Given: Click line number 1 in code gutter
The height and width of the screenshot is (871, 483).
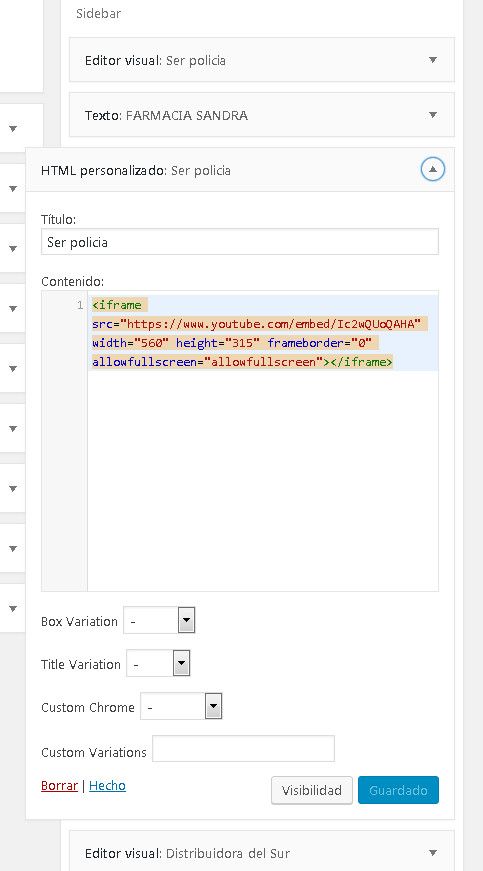Looking at the screenshot, I should (x=80, y=305).
